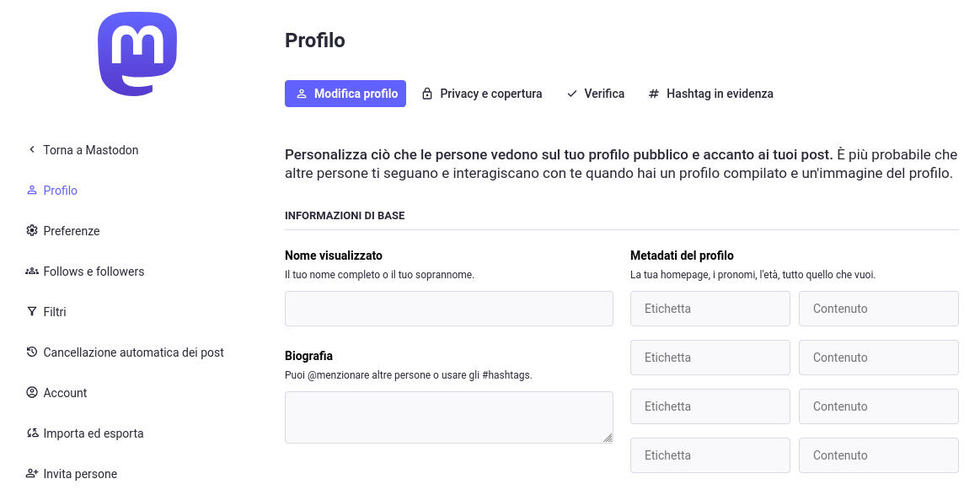Image resolution: width=980 pixels, height=495 pixels.
Task: Select the Modifica profilo tab
Action: [x=345, y=94]
